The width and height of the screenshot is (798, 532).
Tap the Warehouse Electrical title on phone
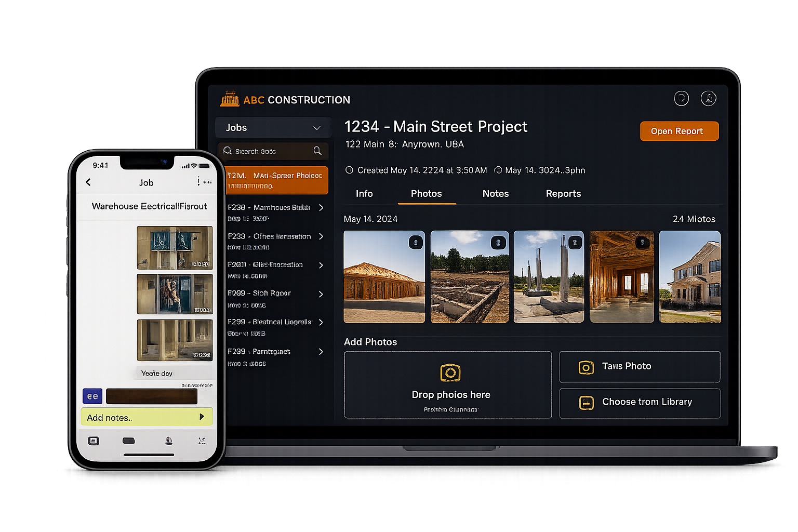(x=149, y=206)
